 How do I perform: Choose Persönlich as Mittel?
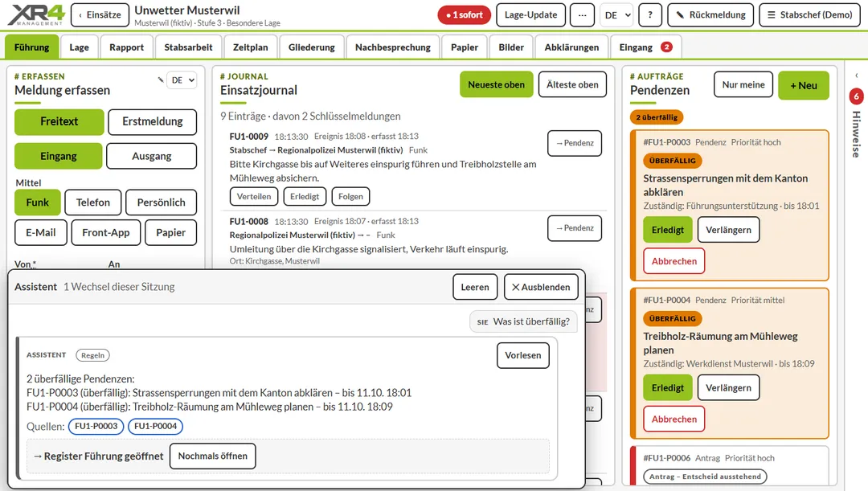pyautogui.click(x=161, y=203)
